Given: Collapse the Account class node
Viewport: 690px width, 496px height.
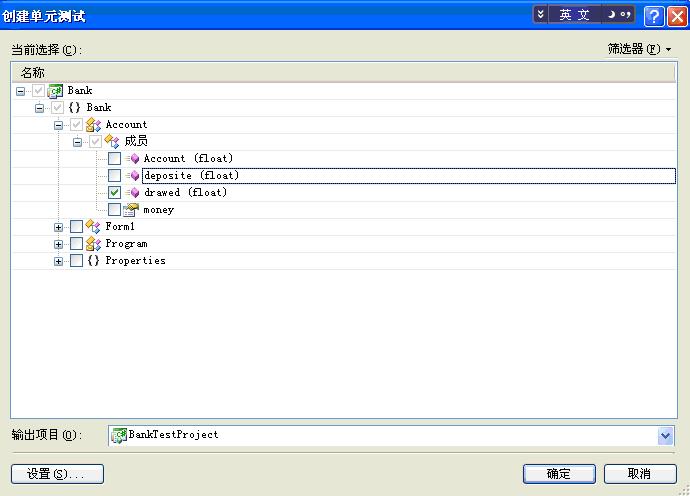Looking at the screenshot, I should click(58, 125).
